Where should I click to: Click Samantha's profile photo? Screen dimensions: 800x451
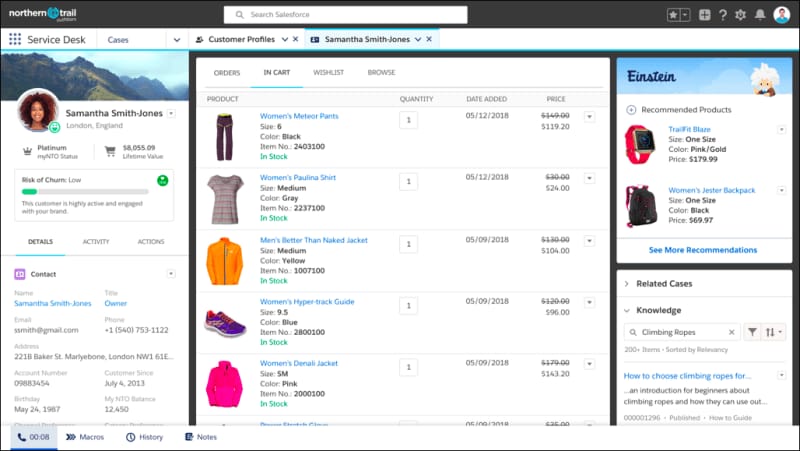(x=38, y=111)
